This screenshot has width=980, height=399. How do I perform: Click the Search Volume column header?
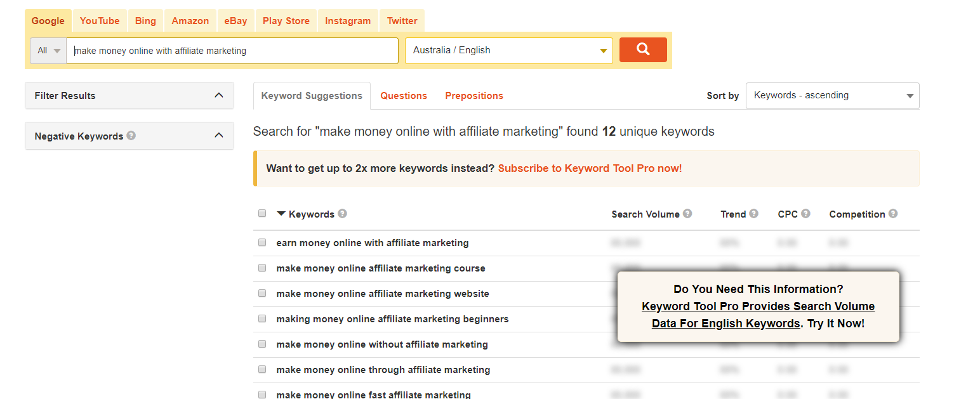(646, 214)
